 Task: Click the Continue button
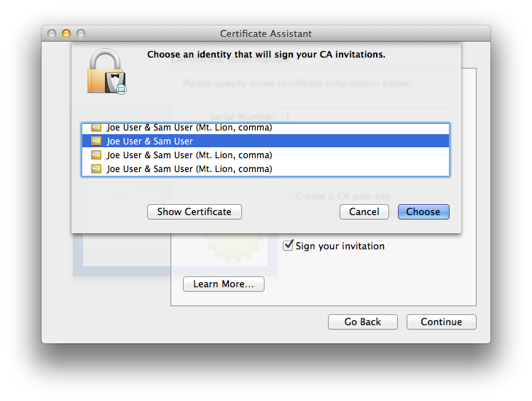point(441,322)
